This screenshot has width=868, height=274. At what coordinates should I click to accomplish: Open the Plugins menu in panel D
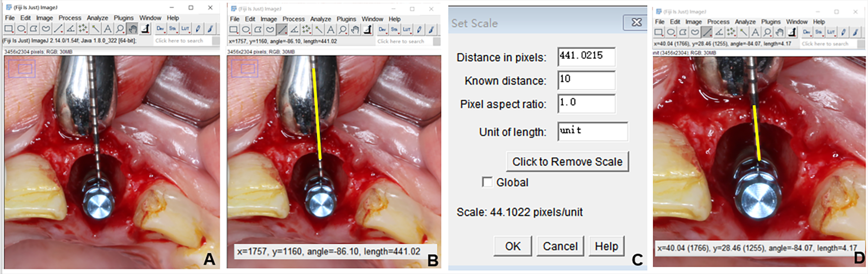click(x=771, y=22)
